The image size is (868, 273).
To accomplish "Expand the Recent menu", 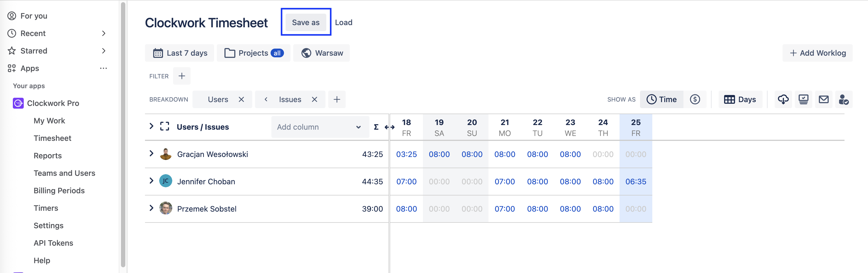I will 103,33.
